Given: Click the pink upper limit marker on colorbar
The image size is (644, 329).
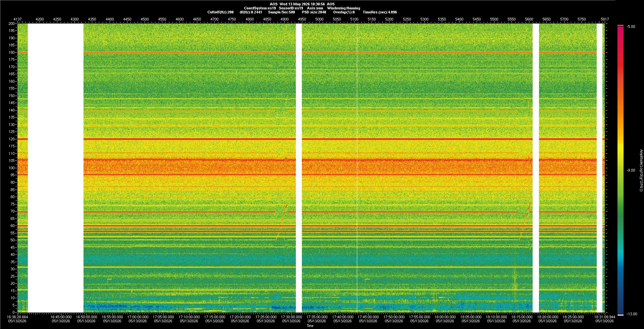Looking at the screenshot, I should tap(621, 26).
